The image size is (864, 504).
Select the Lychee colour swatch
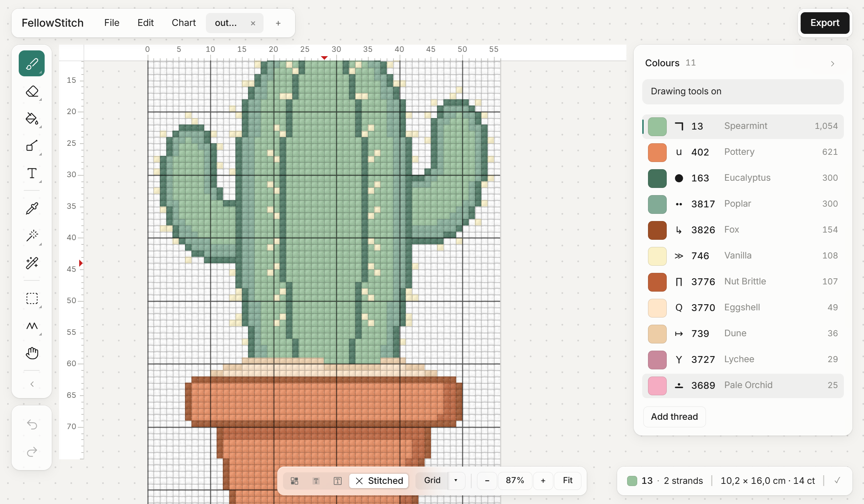tap(657, 360)
